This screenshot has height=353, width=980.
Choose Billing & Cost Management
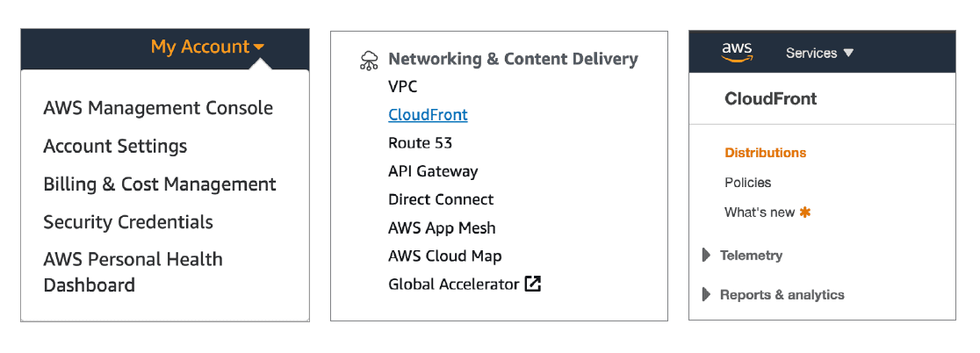pyautogui.click(x=160, y=184)
